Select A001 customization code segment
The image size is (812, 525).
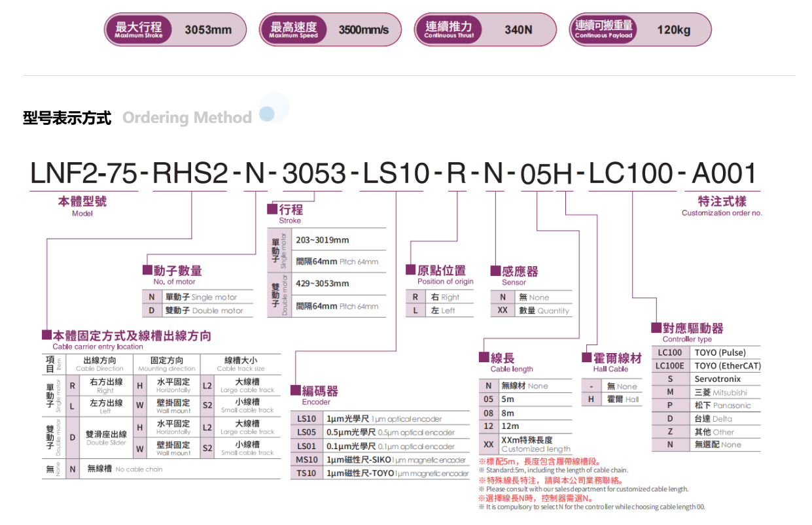point(723,173)
